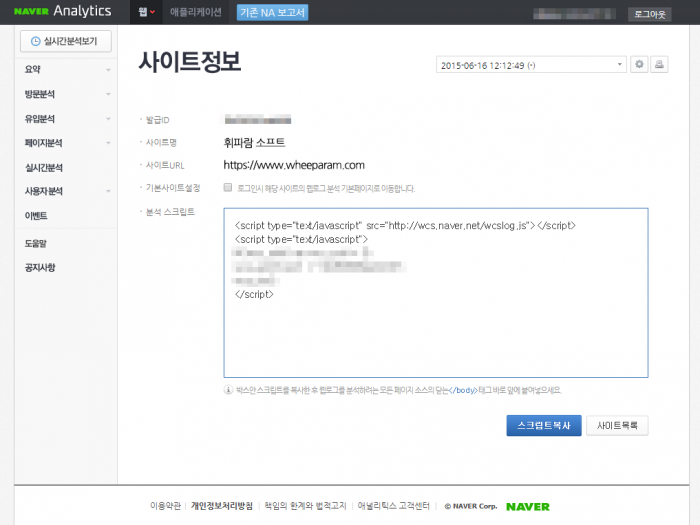Click the 사이트목록 button
Viewport: 700px width, 525px height.
pyautogui.click(x=617, y=425)
